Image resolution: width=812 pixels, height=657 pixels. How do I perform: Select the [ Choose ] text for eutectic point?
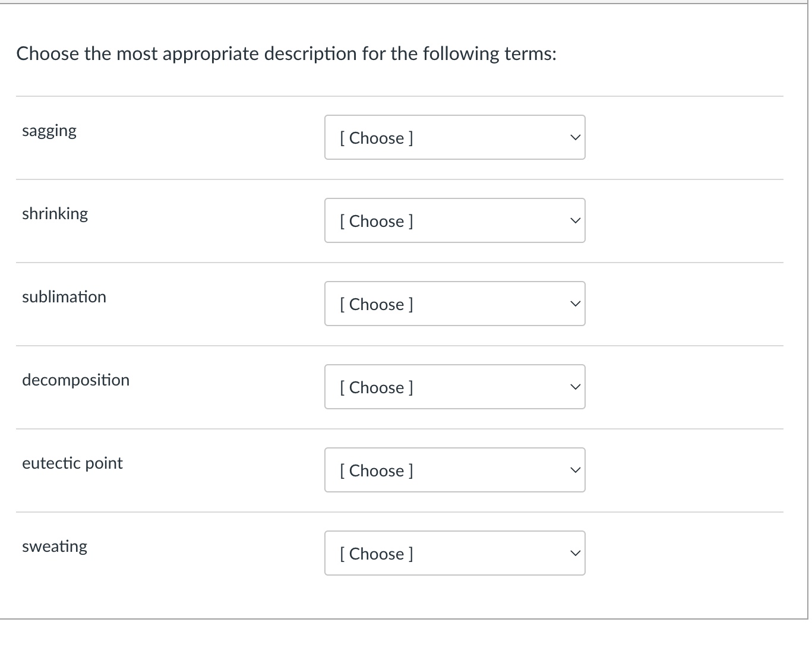click(375, 470)
